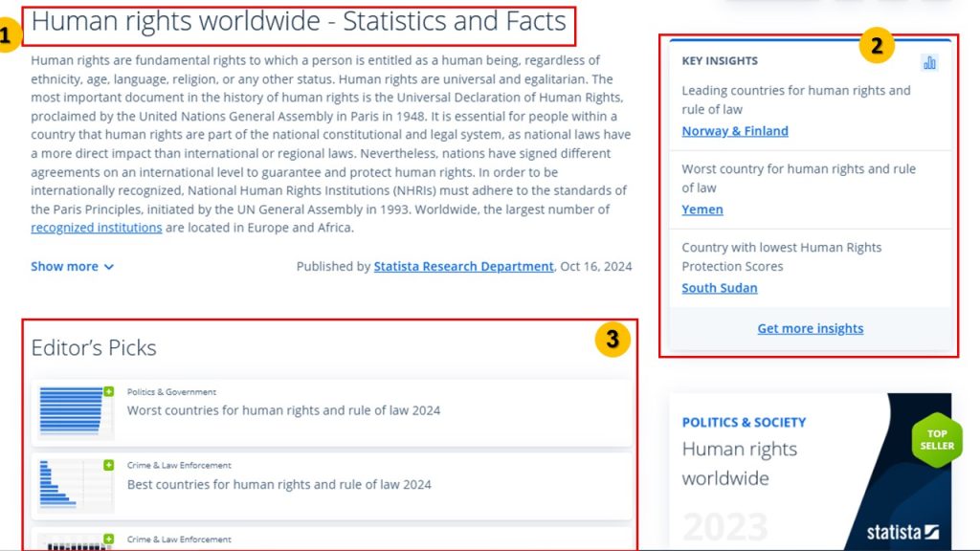Click the Oct 16, 2024 publish date
Viewport: 980px width, 551px height.
(x=596, y=266)
